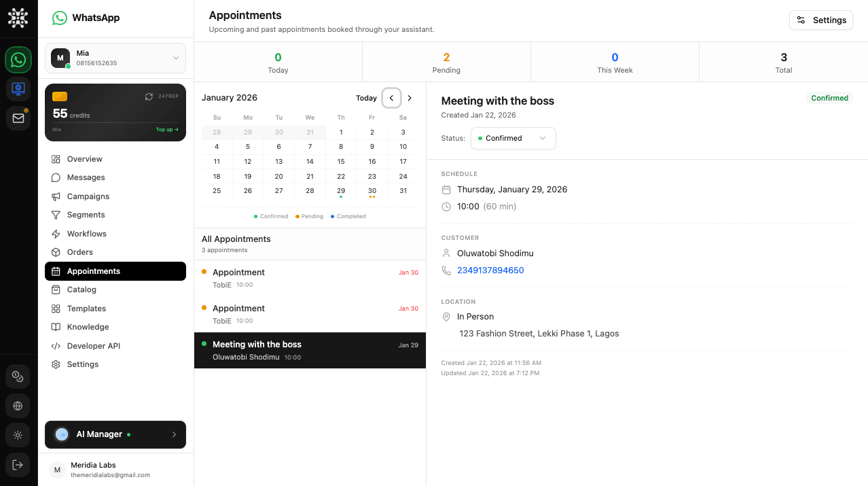Image resolution: width=868 pixels, height=486 pixels.
Task: Pick January 1 on calendar
Action: click(x=341, y=133)
